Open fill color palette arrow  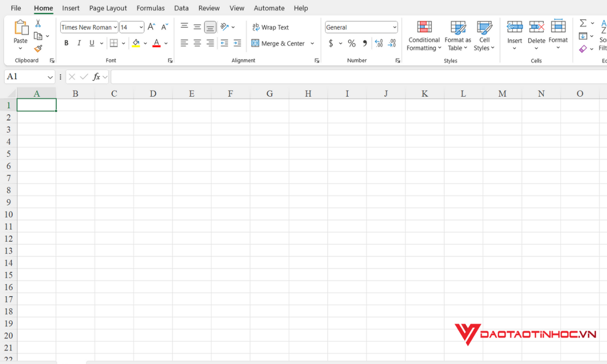(x=145, y=43)
